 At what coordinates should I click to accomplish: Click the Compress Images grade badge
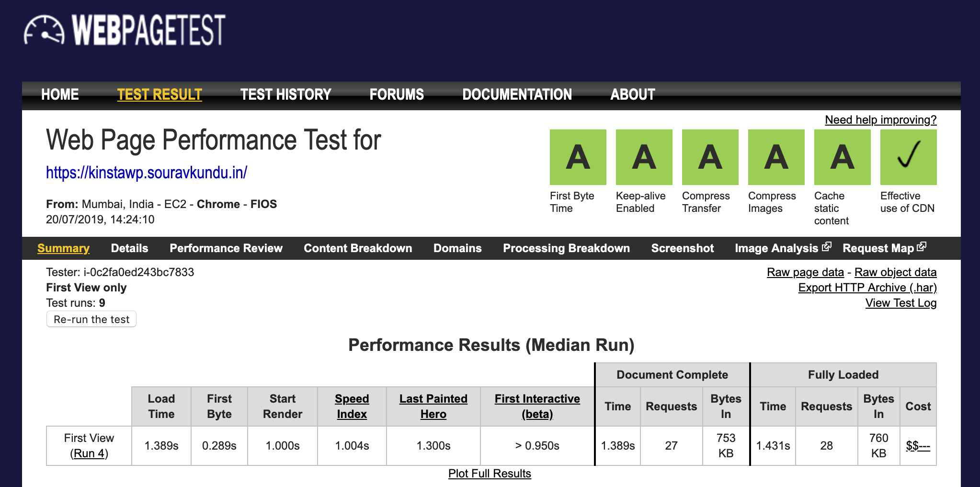click(x=776, y=157)
